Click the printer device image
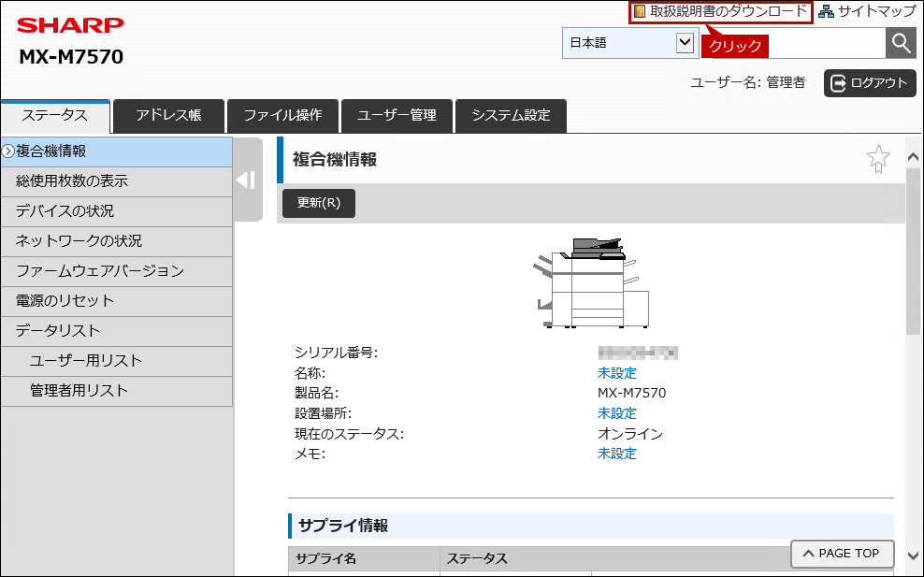Screen dimensions: 924x577 coord(590,282)
